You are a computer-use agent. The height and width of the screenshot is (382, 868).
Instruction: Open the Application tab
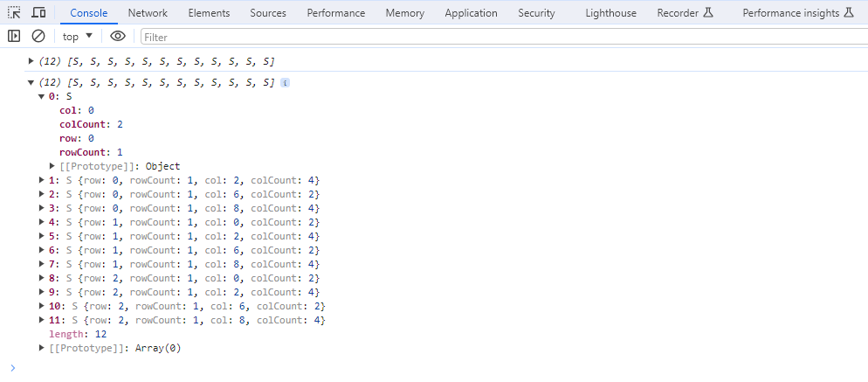pyautogui.click(x=471, y=13)
